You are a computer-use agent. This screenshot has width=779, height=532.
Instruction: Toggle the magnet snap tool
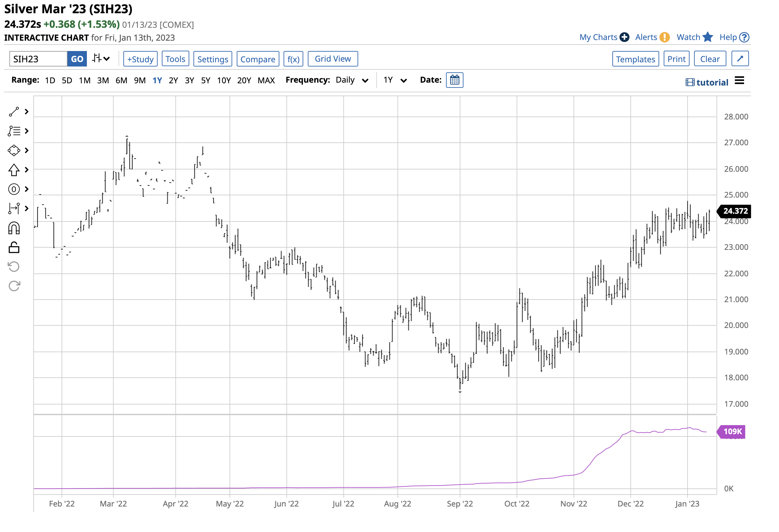point(14,228)
